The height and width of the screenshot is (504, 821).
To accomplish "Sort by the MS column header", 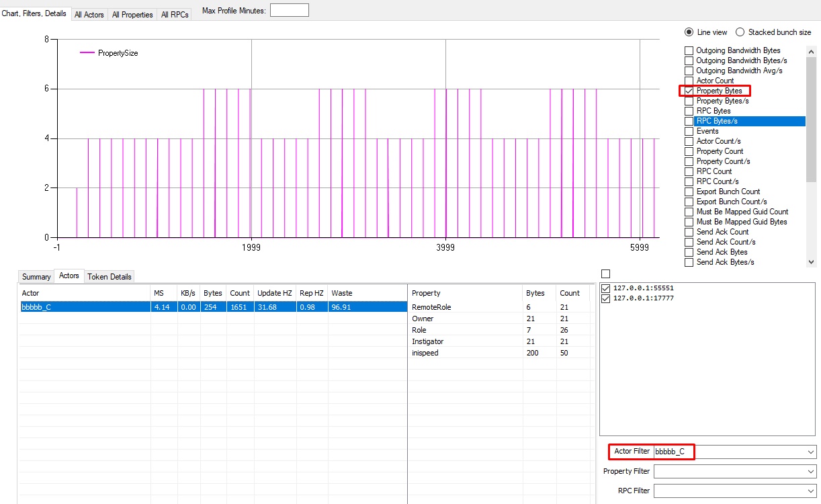I will [x=164, y=293].
